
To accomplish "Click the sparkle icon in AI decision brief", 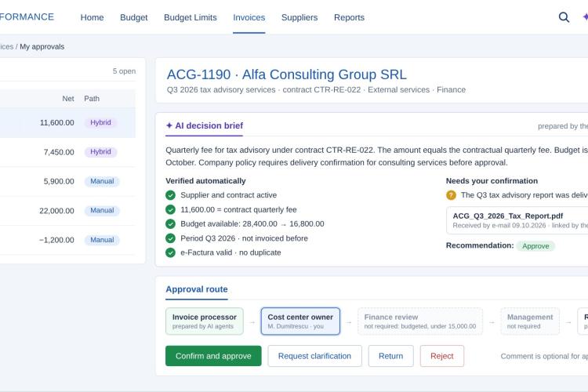I will pyautogui.click(x=169, y=125).
